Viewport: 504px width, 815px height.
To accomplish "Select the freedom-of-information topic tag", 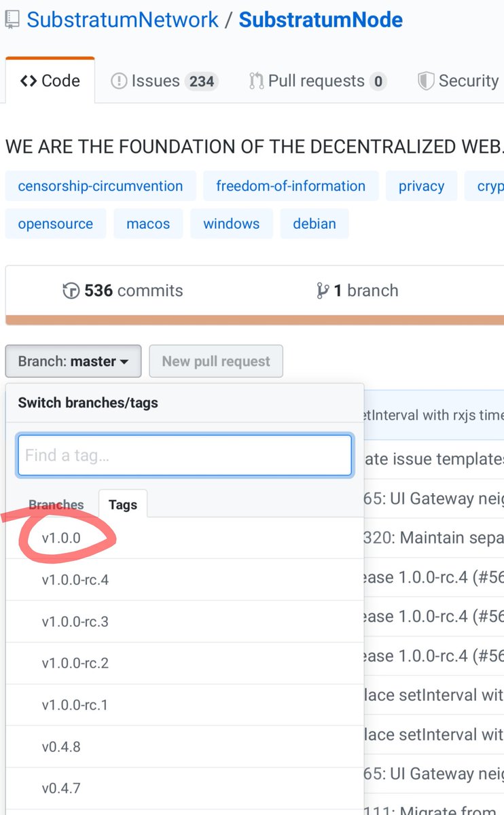I will (291, 186).
